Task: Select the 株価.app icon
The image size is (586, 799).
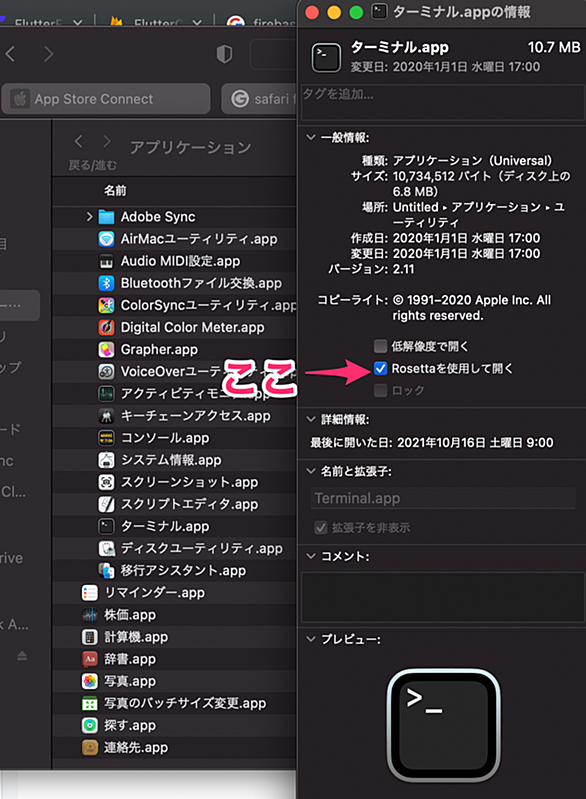Action: 90,615
